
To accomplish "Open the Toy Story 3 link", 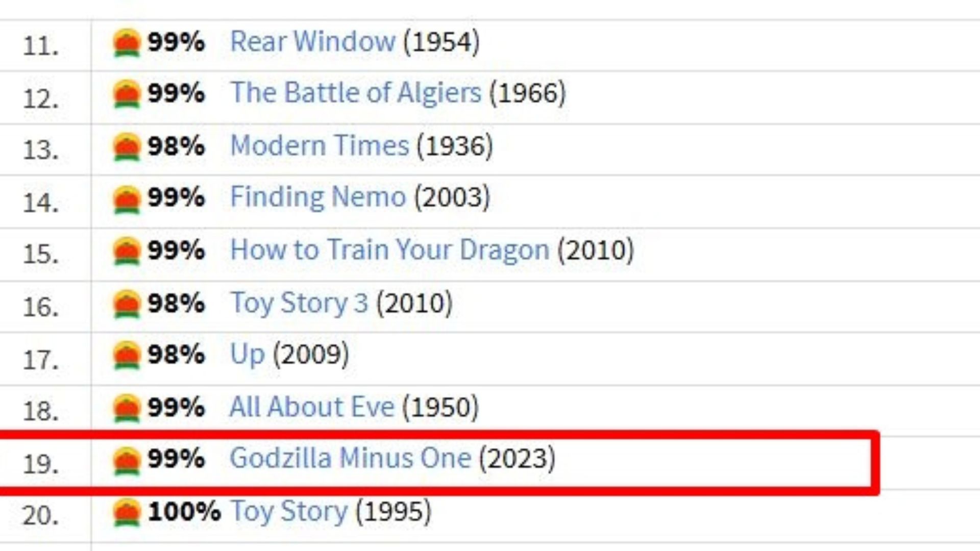I will coord(299,303).
